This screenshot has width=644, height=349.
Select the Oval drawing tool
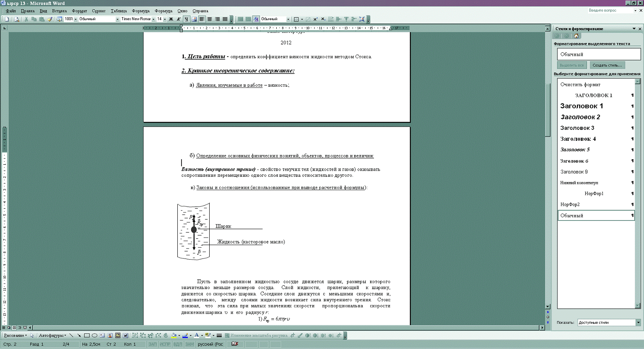click(x=94, y=336)
